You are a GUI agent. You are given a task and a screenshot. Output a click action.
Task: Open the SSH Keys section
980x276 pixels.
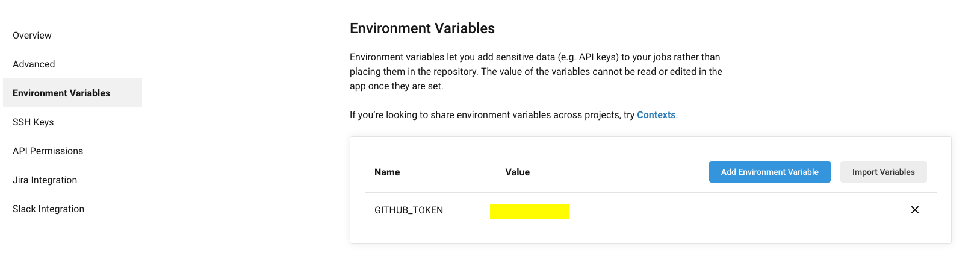tap(33, 122)
